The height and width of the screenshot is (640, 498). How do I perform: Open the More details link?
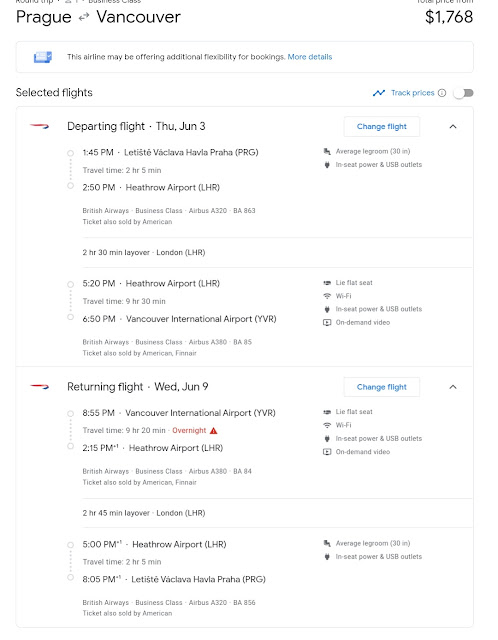point(310,57)
